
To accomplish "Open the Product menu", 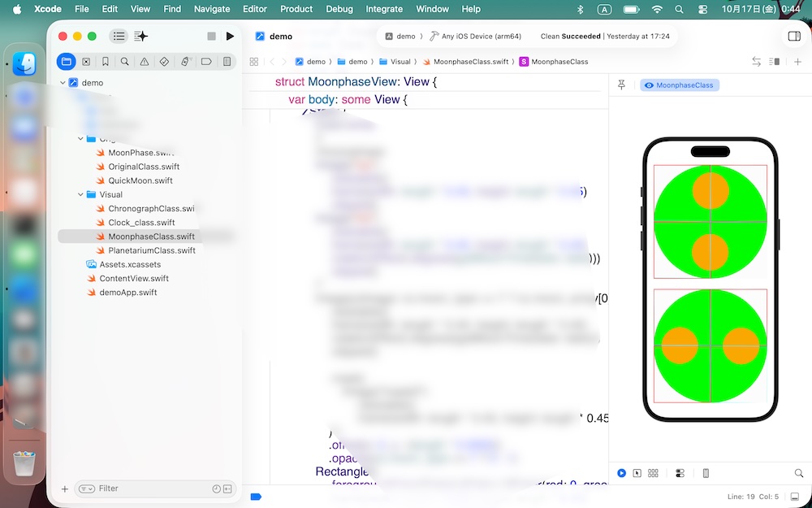I will click(x=296, y=9).
